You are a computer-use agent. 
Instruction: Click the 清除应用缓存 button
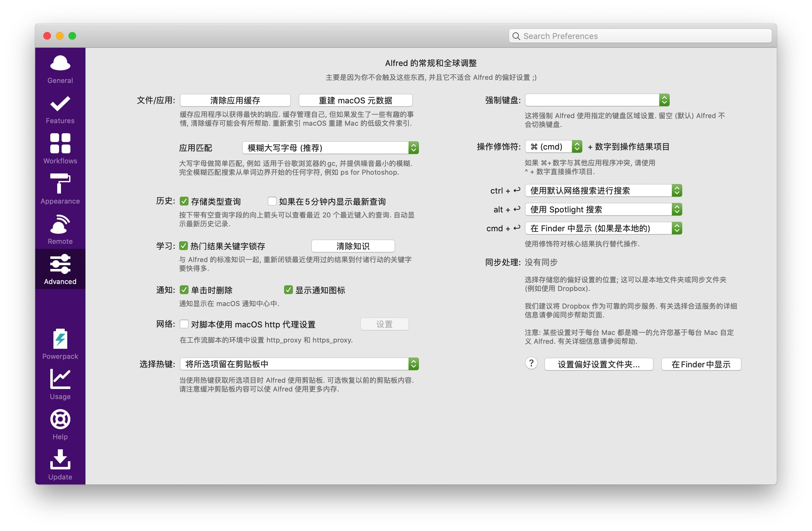[235, 100]
